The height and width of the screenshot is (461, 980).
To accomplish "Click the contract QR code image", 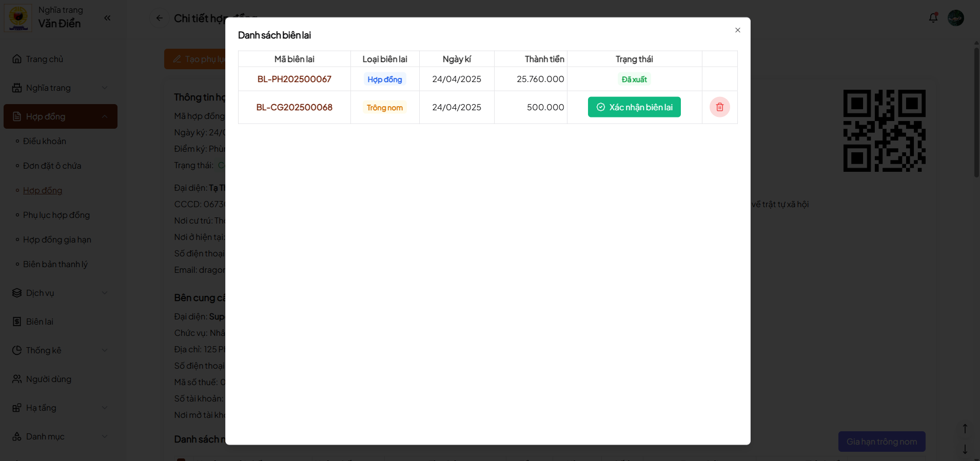I will point(884,131).
